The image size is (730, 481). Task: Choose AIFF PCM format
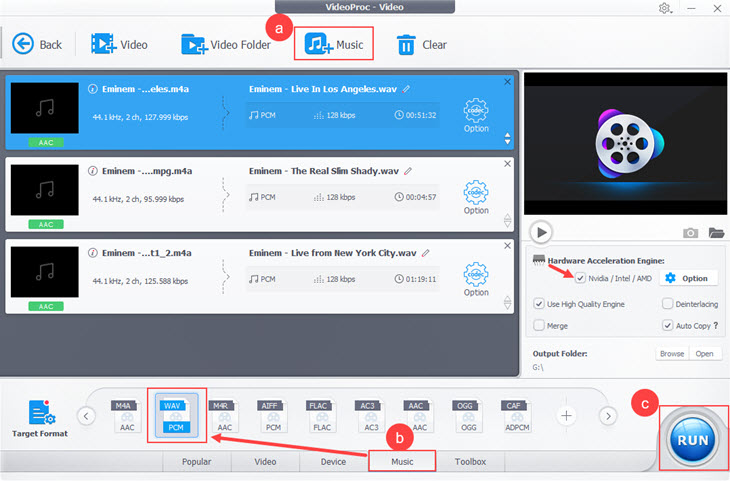(272, 415)
